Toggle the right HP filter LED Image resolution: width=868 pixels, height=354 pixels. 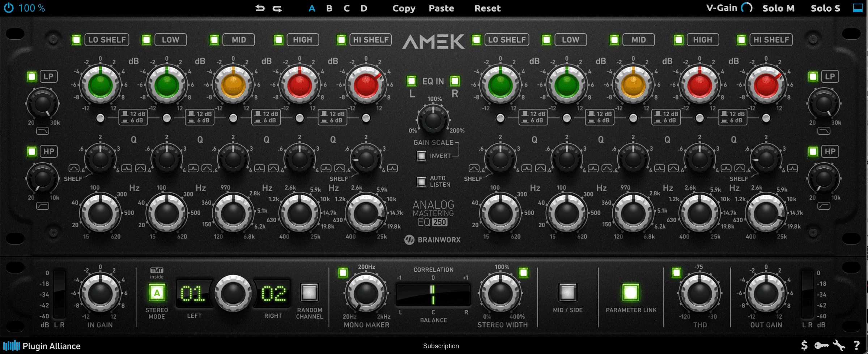pos(813,151)
